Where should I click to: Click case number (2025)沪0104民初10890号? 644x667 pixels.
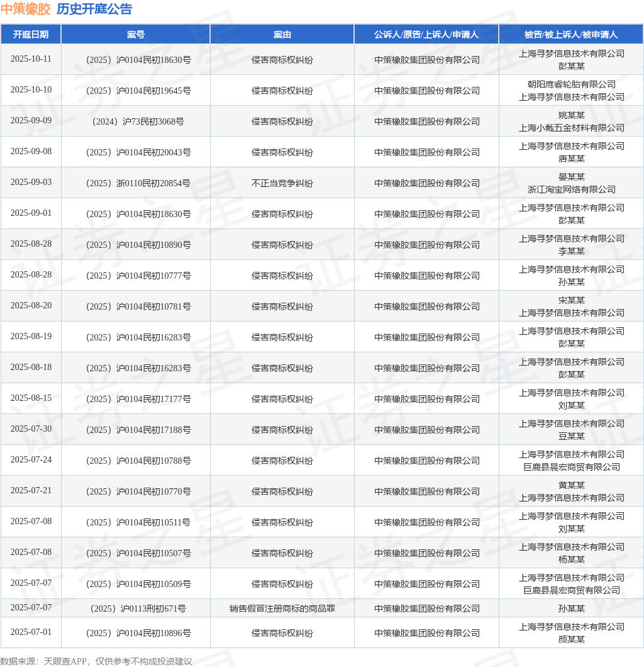pyautogui.click(x=138, y=245)
